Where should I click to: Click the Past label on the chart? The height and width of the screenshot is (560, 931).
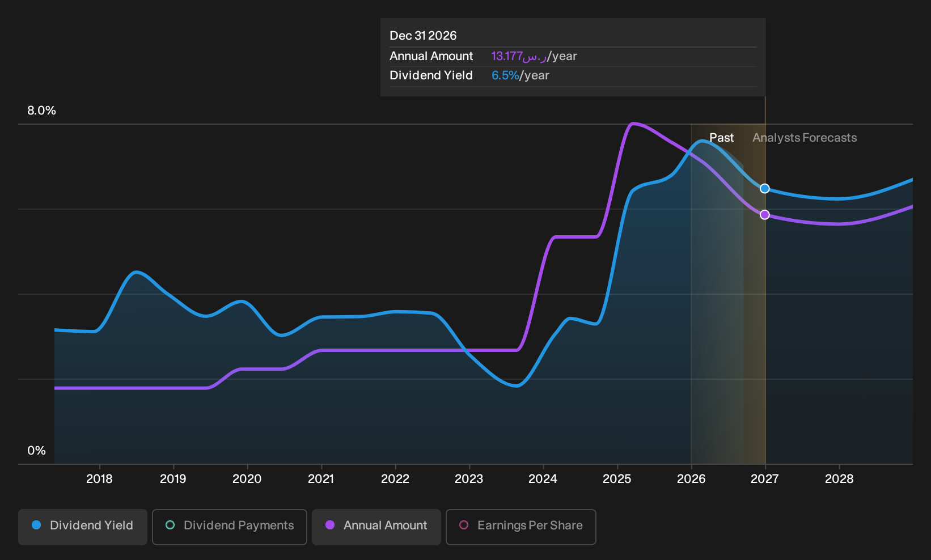pyautogui.click(x=721, y=138)
